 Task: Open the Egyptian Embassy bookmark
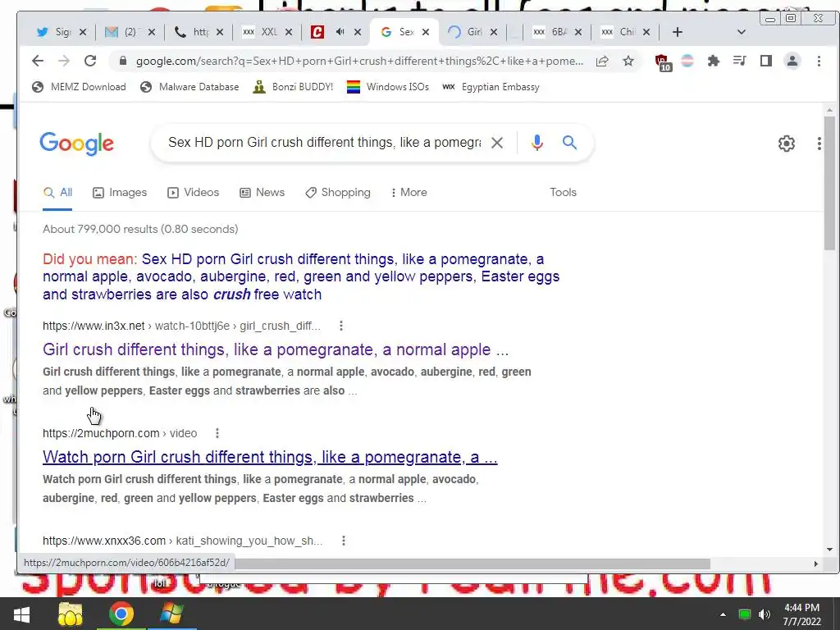pyautogui.click(x=491, y=87)
